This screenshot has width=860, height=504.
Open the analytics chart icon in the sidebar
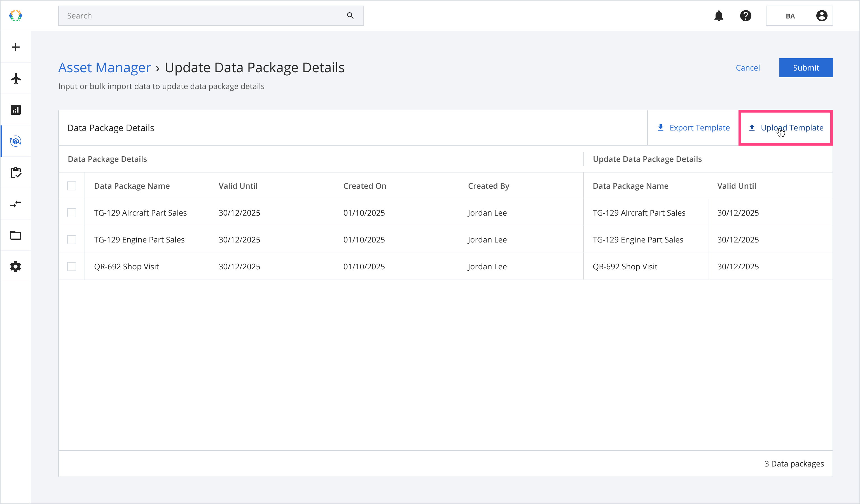pyautogui.click(x=16, y=110)
